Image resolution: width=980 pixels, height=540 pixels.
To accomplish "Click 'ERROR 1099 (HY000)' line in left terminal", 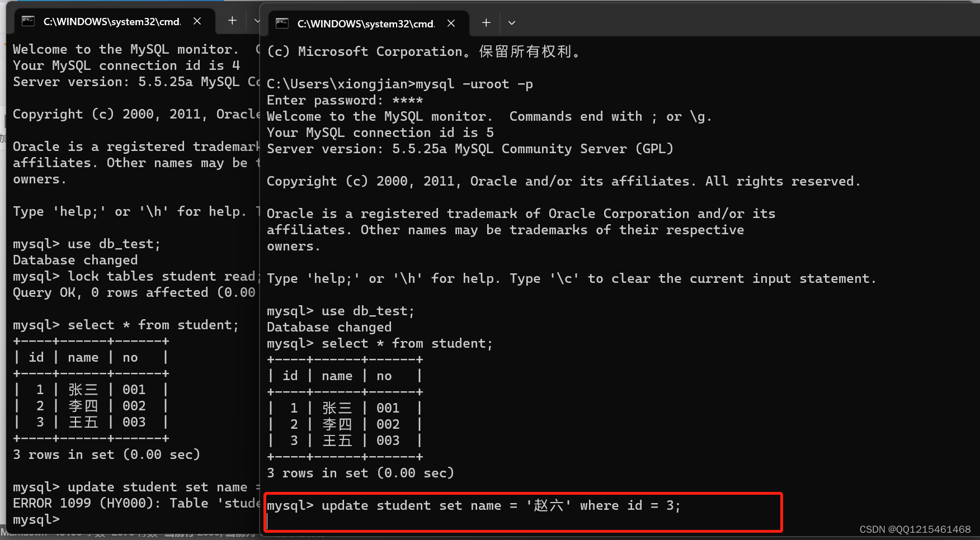I will coord(136,504).
